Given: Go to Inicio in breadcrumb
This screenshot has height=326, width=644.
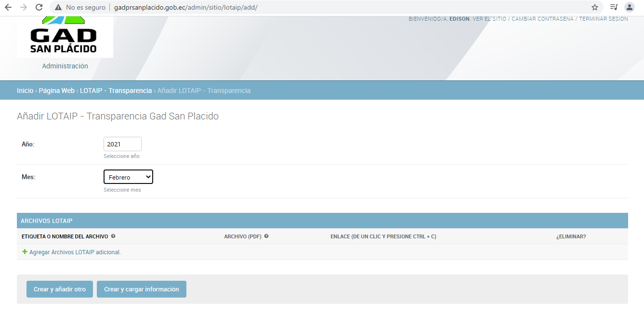Looking at the screenshot, I should pos(25,91).
